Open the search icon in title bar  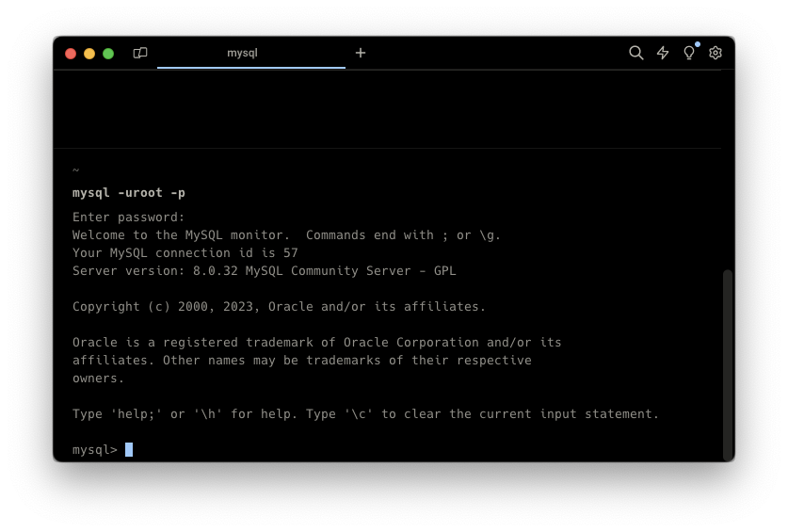635,53
